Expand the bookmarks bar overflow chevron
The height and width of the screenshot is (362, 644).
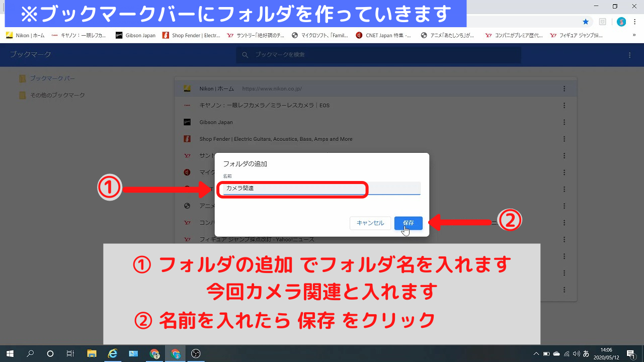(x=633, y=36)
